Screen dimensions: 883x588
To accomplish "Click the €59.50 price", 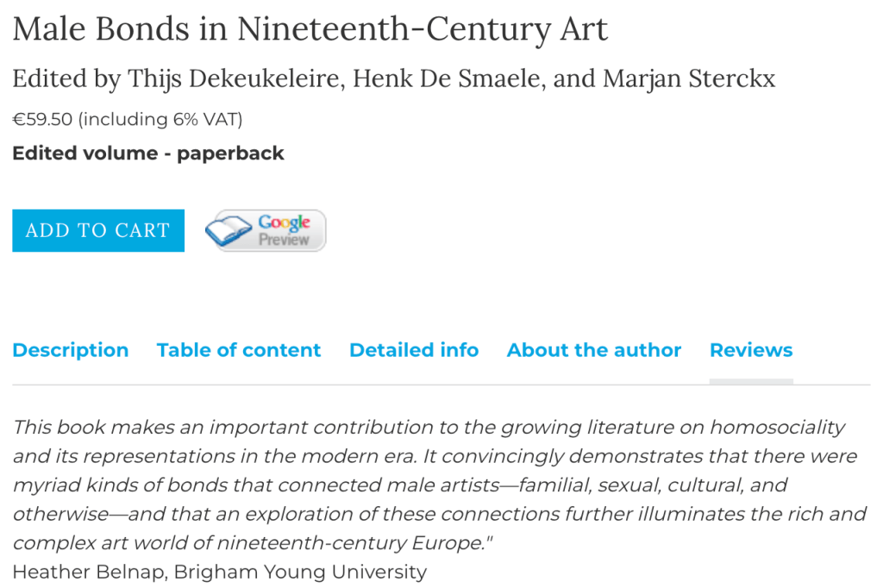I will 42,119.
